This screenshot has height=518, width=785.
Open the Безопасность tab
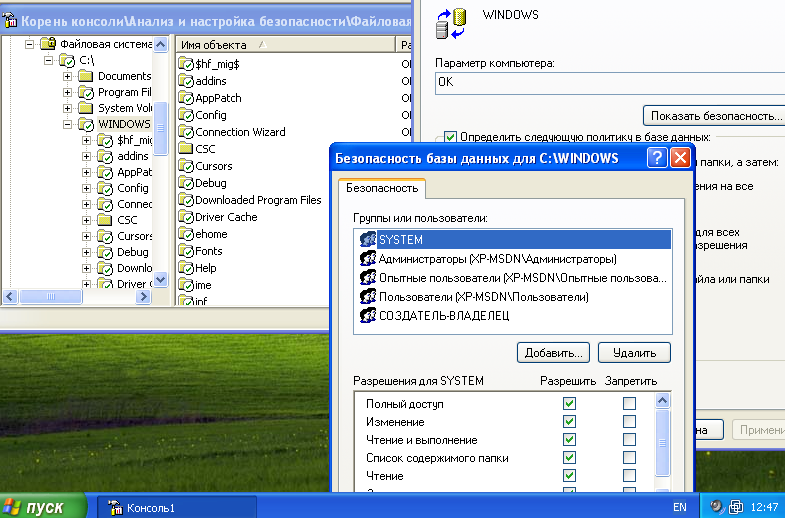click(382, 188)
